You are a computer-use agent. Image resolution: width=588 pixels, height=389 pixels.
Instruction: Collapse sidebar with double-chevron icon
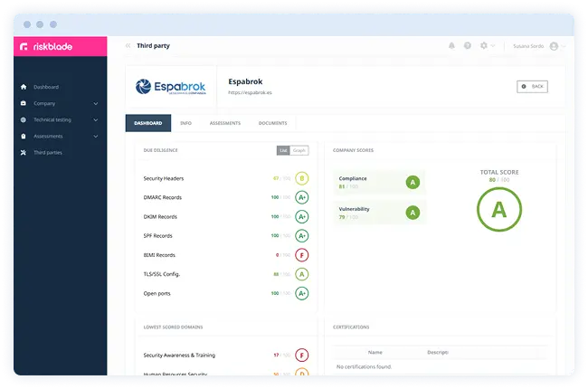click(128, 45)
